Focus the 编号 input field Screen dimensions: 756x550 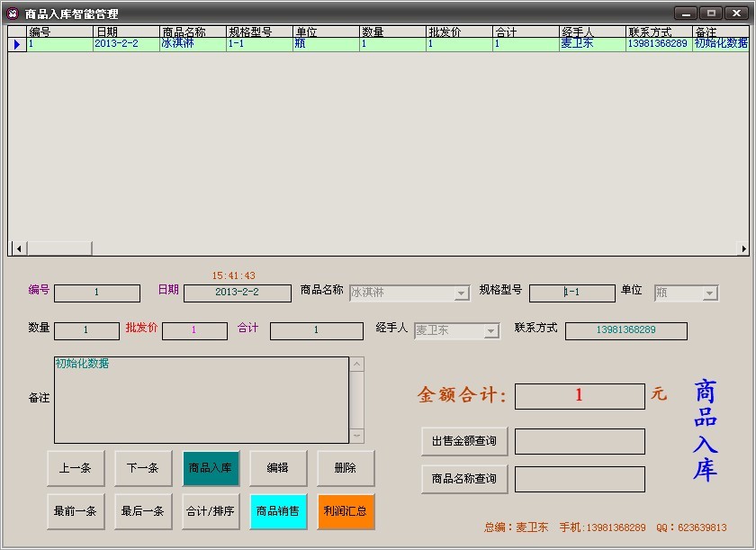(x=97, y=293)
